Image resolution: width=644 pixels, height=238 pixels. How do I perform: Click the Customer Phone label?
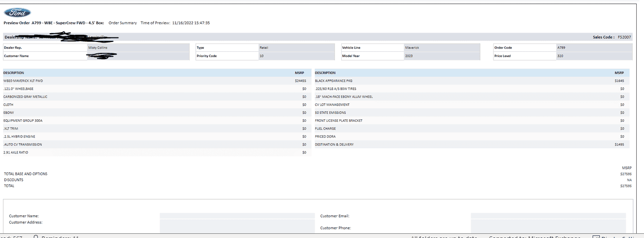click(x=336, y=228)
